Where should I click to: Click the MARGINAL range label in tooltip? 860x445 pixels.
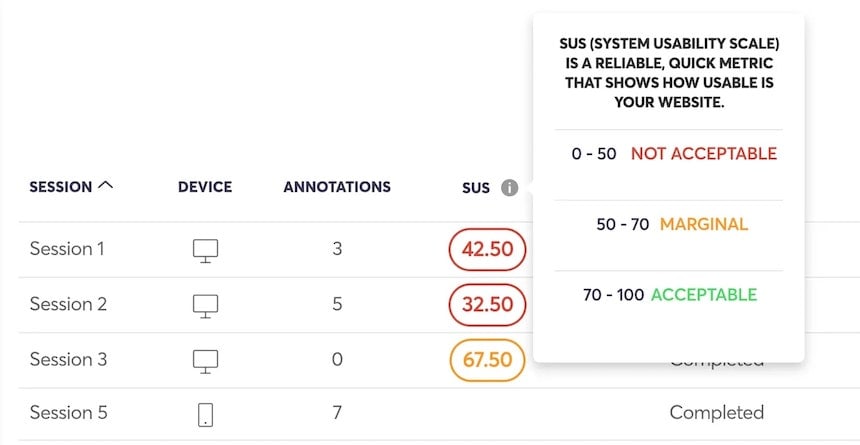pos(703,225)
